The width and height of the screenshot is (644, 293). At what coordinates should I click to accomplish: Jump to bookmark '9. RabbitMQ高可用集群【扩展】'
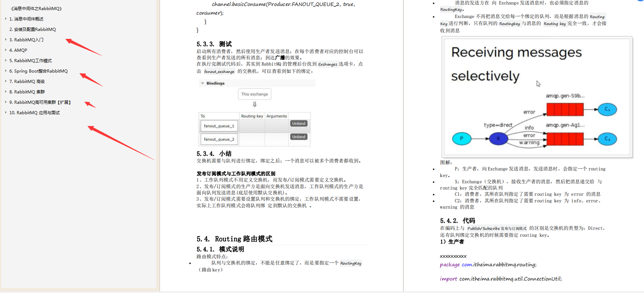point(40,102)
